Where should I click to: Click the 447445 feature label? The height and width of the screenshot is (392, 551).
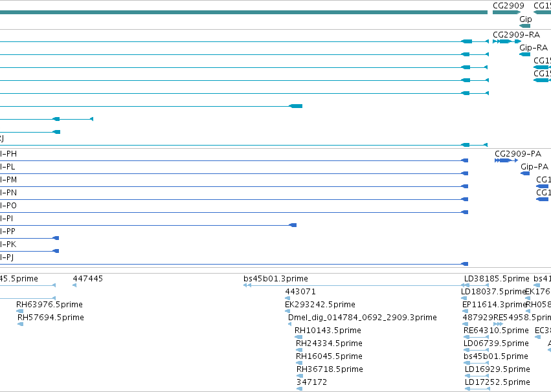[88, 279]
